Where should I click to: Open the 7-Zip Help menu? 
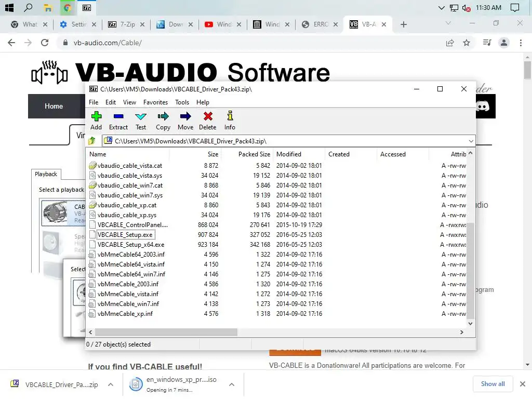pyautogui.click(x=203, y=102)
